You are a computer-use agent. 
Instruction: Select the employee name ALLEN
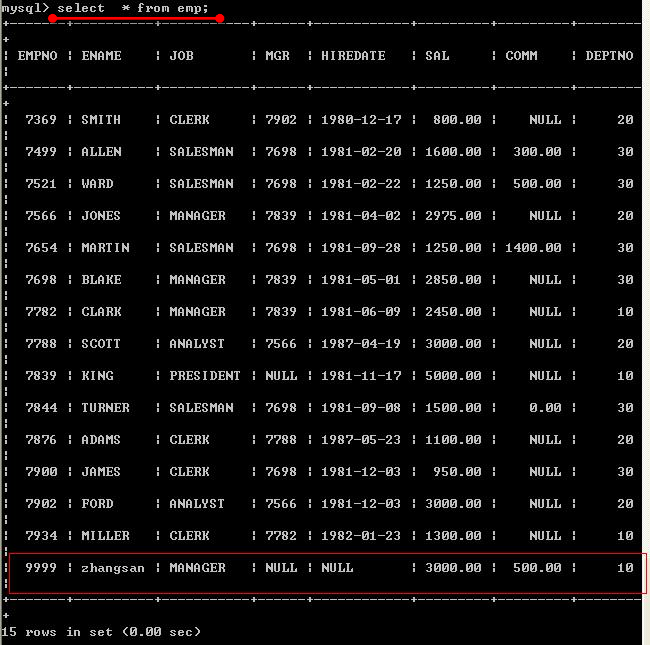click(101, 152)
